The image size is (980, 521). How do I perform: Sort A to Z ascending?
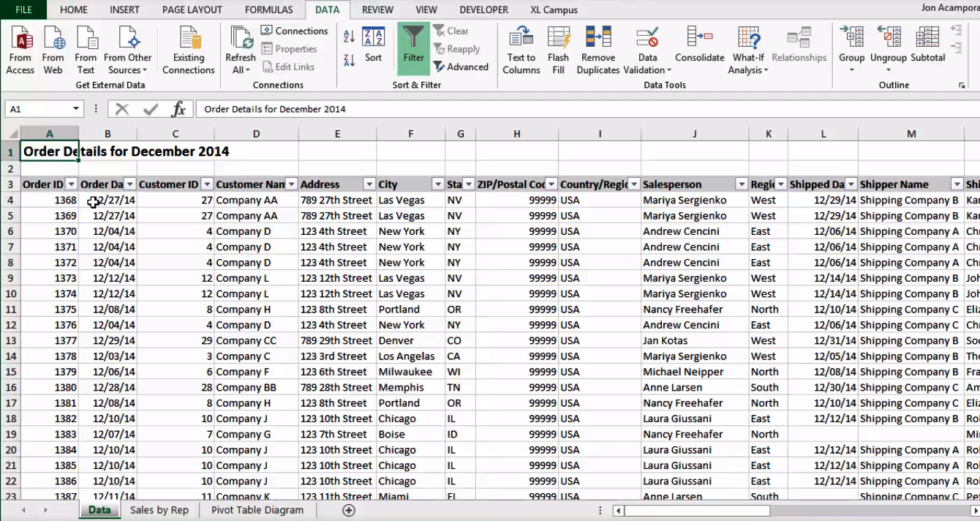pyautogui.click(x=349, y=37)
